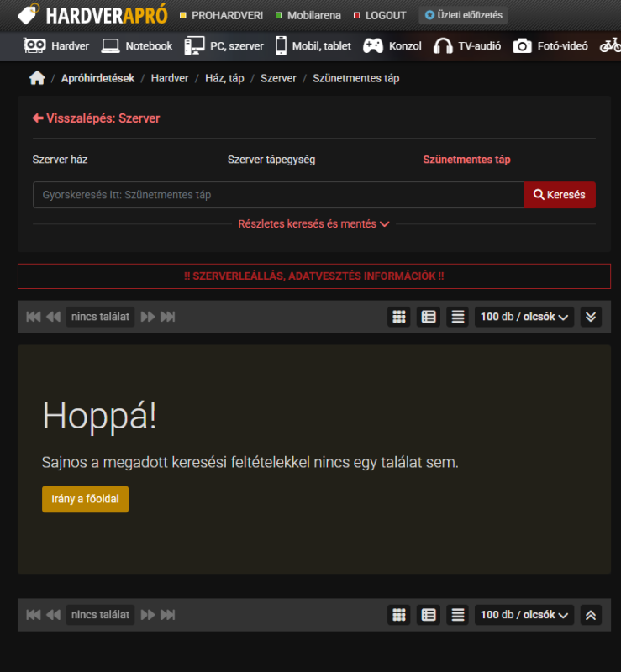The width and height of the screenshot is (621, 672).
Task: Switch to compact list view, bottom toolbar
Action: [458, 615]
